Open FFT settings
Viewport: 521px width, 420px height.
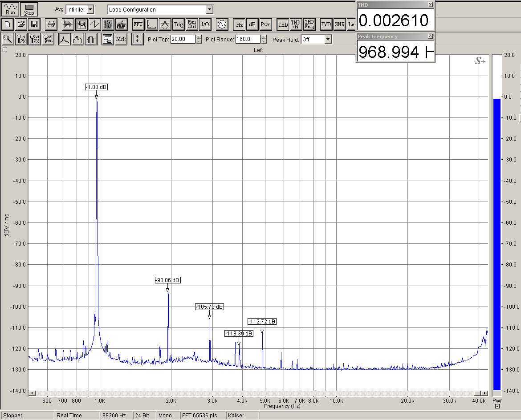point(138,24)
